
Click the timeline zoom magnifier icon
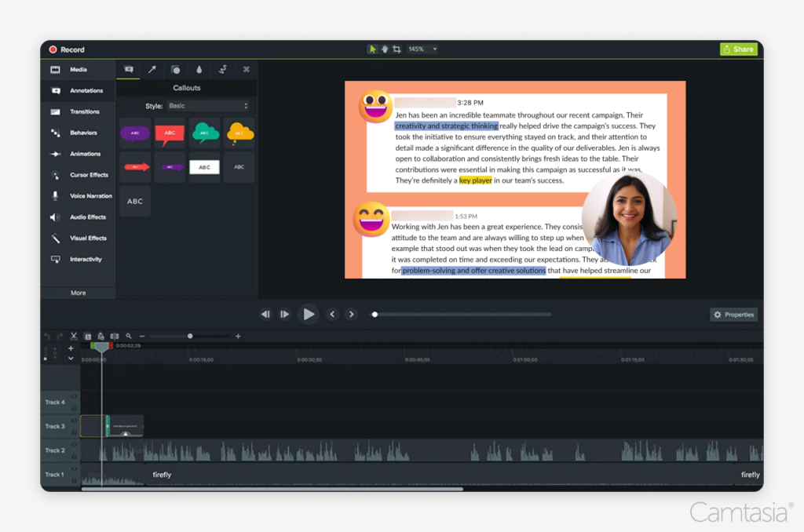point(129,336)
